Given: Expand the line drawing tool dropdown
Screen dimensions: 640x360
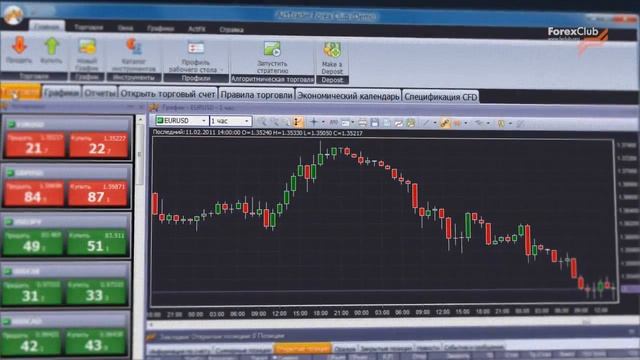Looking at the screenshot, I should pyautogui.click(x=435, y=123).
